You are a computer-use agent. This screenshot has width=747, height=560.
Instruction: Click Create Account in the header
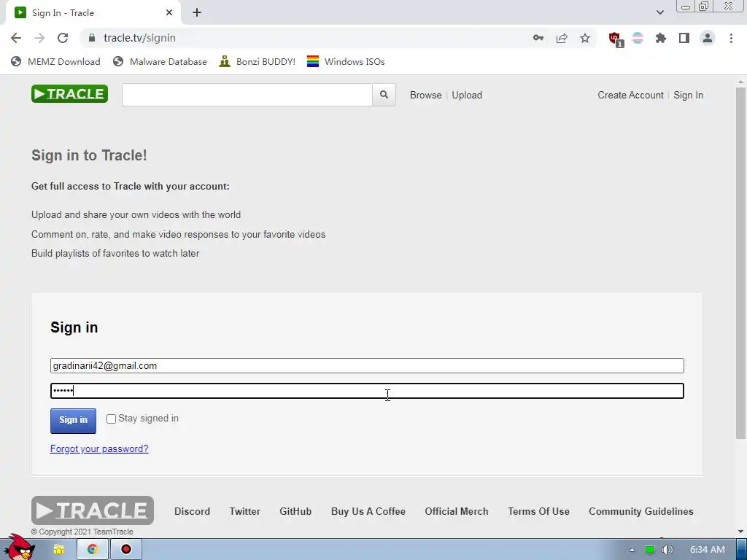pyautogui.click(x=630, y=96)
